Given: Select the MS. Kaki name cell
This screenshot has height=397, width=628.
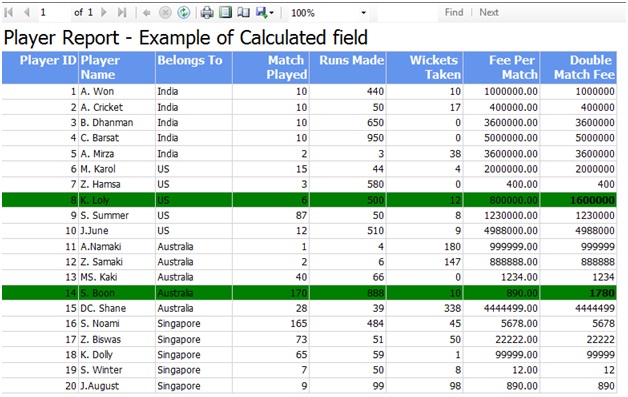Looking at the screenshot, I should tap(117, 277).
